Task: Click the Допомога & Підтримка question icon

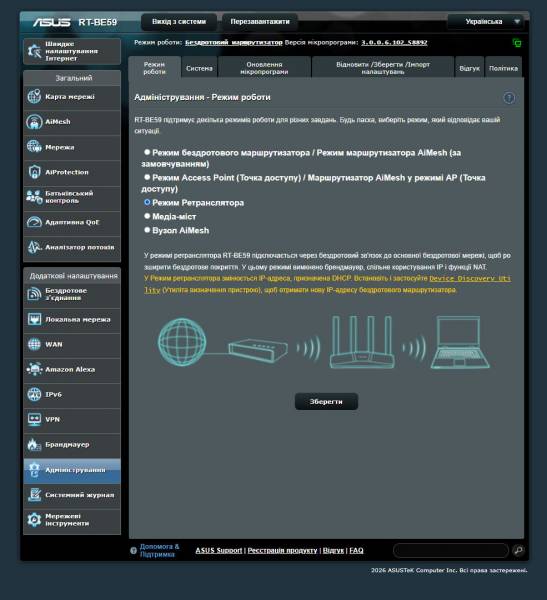Action: click(x=133, y=551)
